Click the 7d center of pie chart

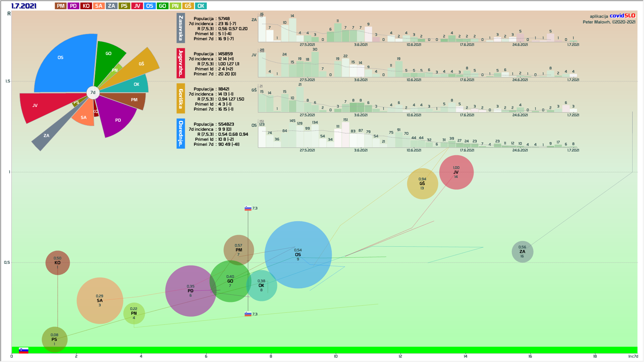tap(93, 93)
